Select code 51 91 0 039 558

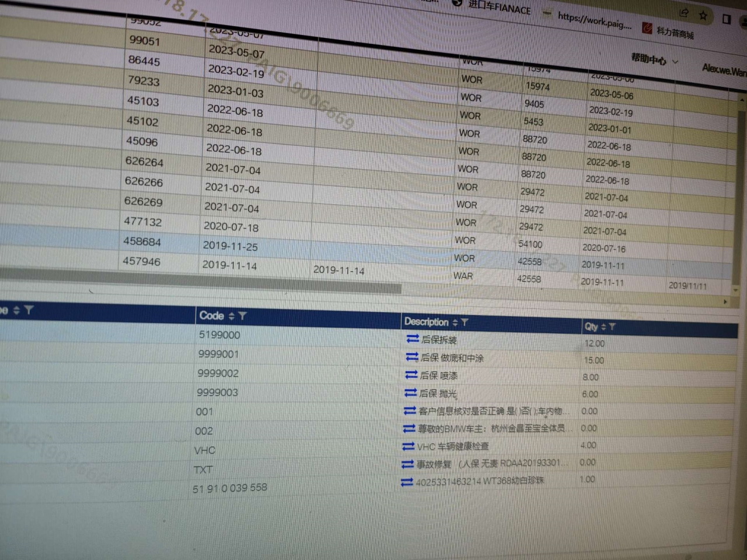230,488
